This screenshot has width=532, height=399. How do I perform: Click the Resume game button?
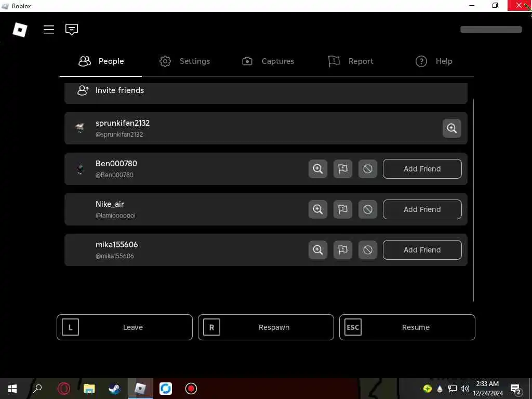pyautogui.click(x=407, y=327)
